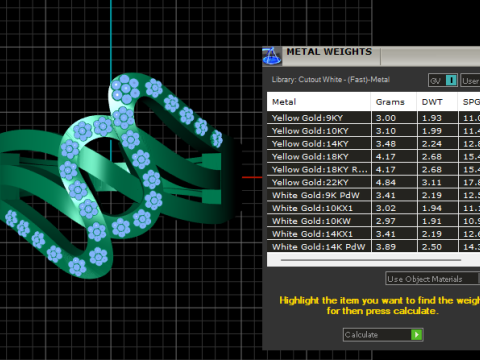480x360 pixels.
Task: Sort by the Metal column header
Action: 319,102
